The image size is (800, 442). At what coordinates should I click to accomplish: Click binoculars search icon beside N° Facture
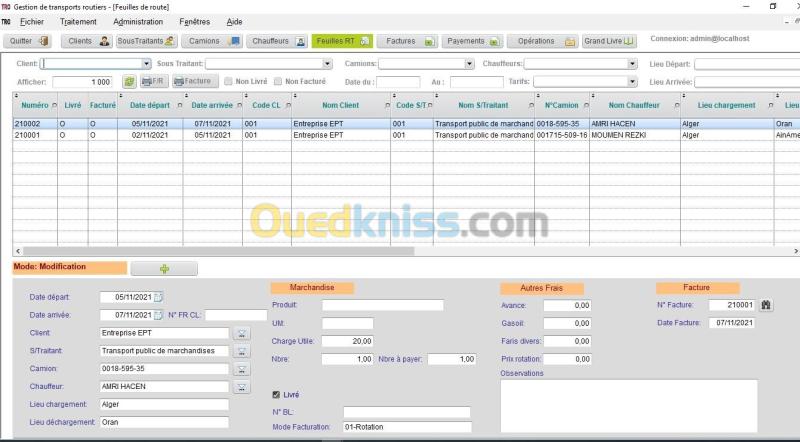765,305
